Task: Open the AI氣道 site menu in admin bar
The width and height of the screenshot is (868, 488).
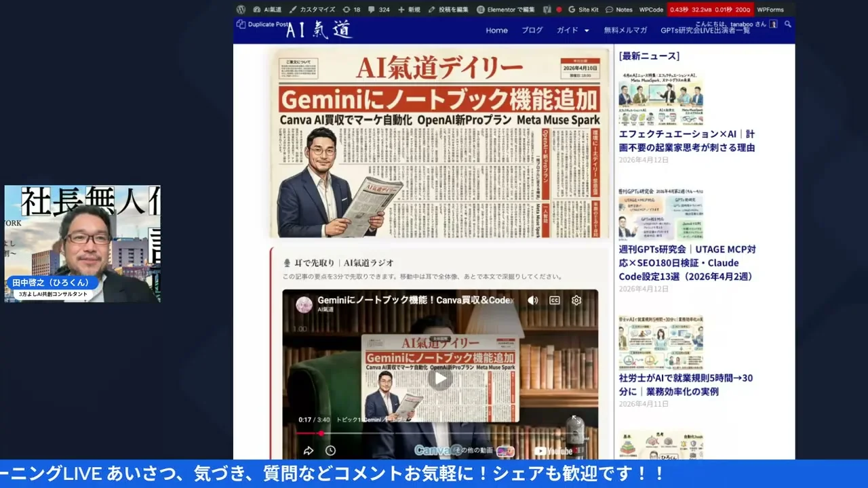Action: (270, 9)
